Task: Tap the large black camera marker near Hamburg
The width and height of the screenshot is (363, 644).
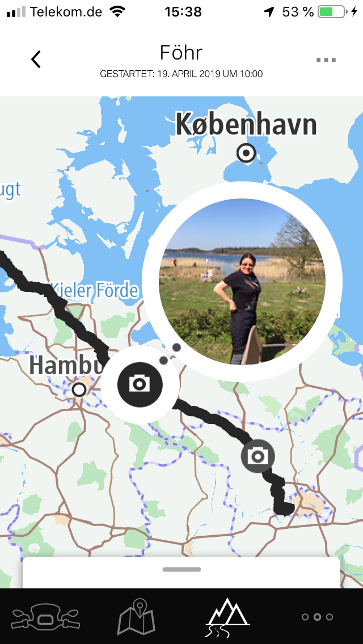Action: coord(140,385)
